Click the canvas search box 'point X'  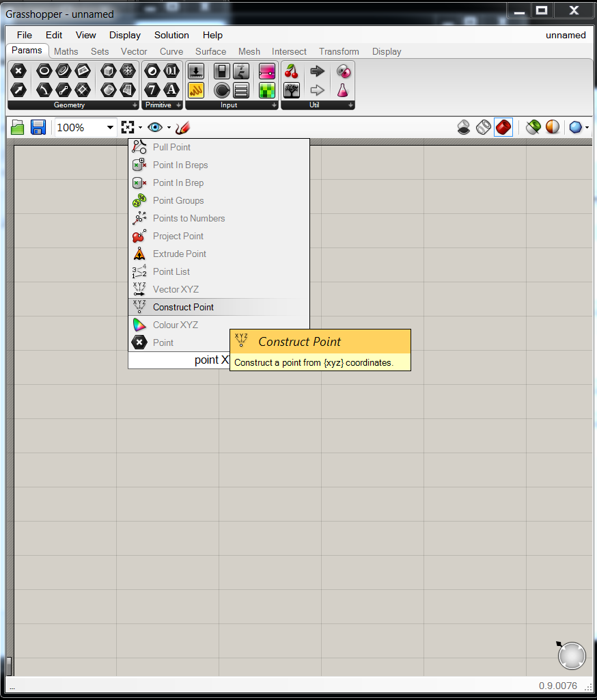pyautogui.click(x=179, y=360)
